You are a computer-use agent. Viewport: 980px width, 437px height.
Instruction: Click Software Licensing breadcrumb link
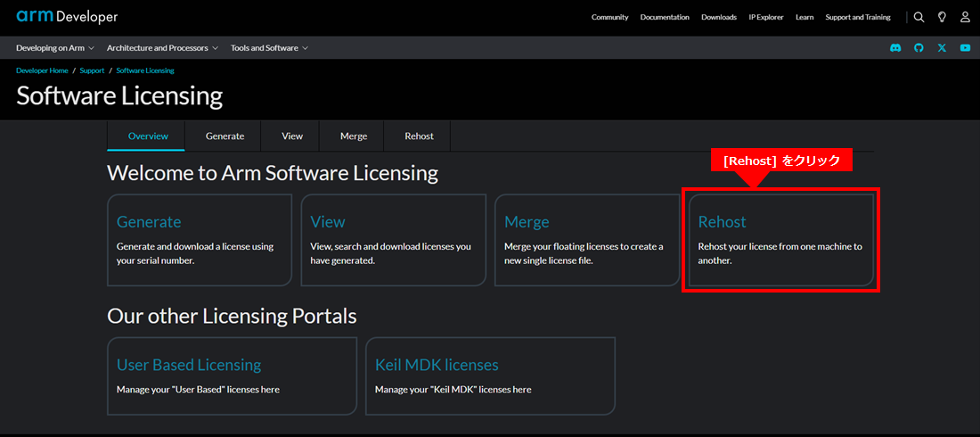tap(145, 70)
